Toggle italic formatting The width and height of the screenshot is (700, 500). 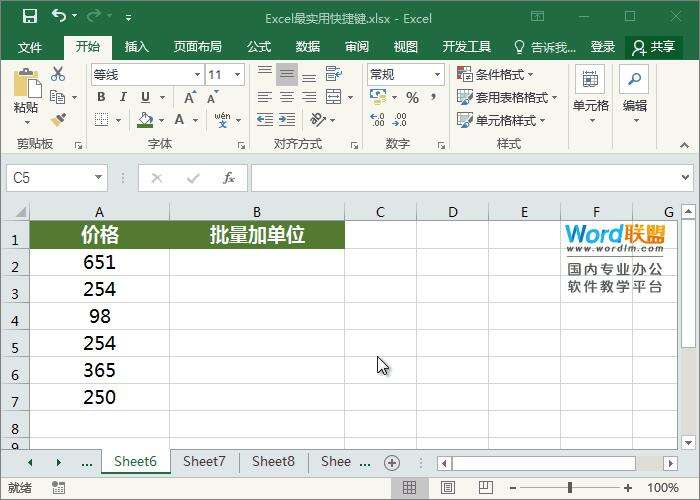coord(123,98)
